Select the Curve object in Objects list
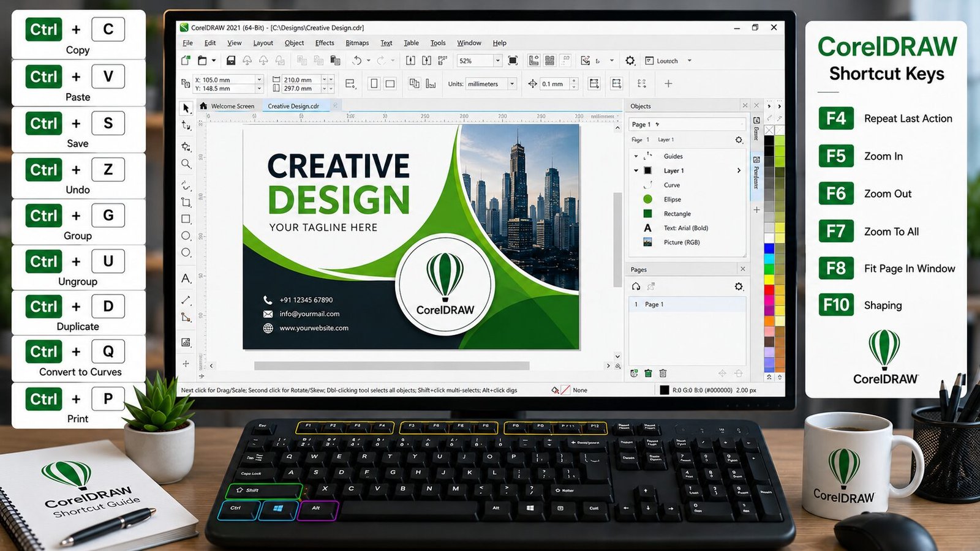Screen dimensions: 980x551 [671, 185]
